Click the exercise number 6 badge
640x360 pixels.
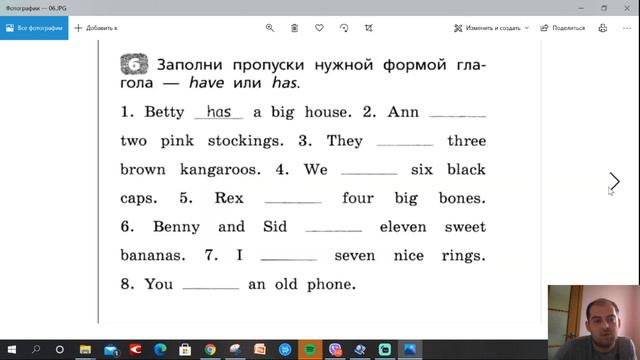tap(134, 64)
